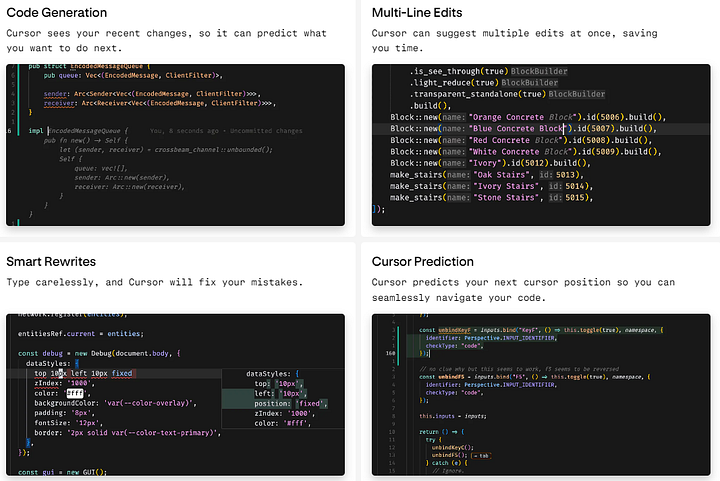
Task: Click the 'impl EncodedMessageQueue {' line
Action: coord(79,131)
